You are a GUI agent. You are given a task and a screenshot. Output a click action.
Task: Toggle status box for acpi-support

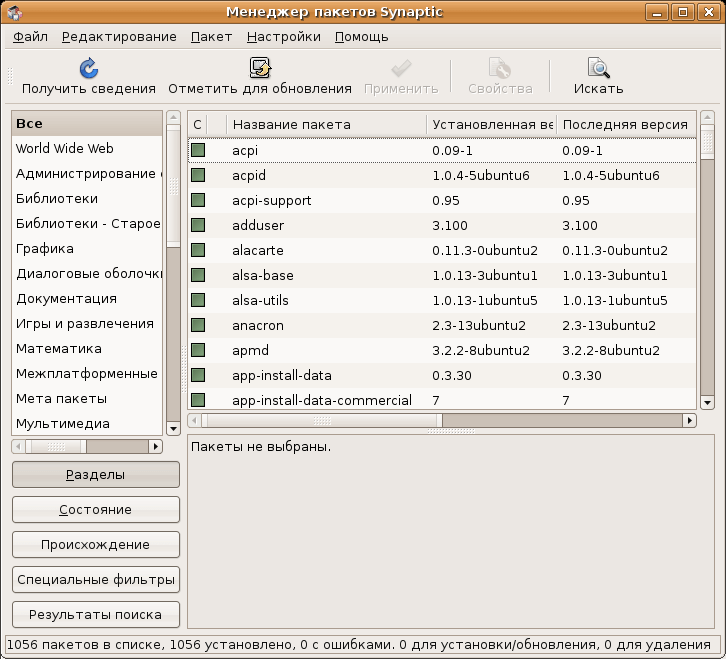tap(198, 200)
